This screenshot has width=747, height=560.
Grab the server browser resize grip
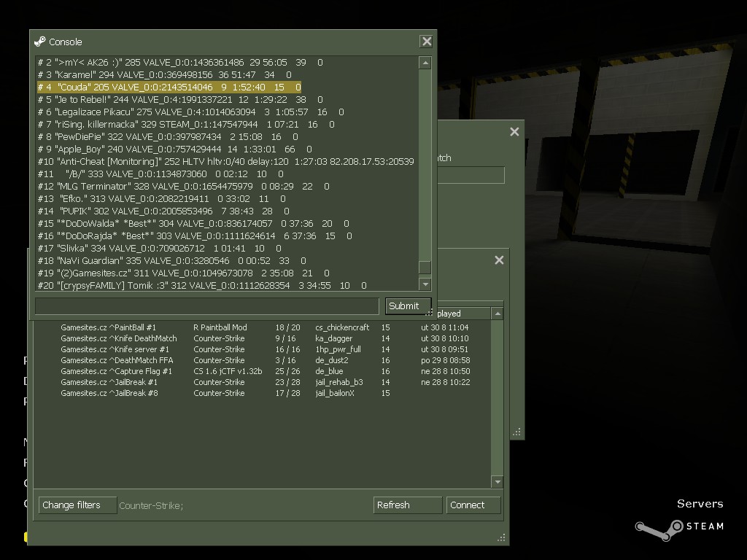point(501,537)
